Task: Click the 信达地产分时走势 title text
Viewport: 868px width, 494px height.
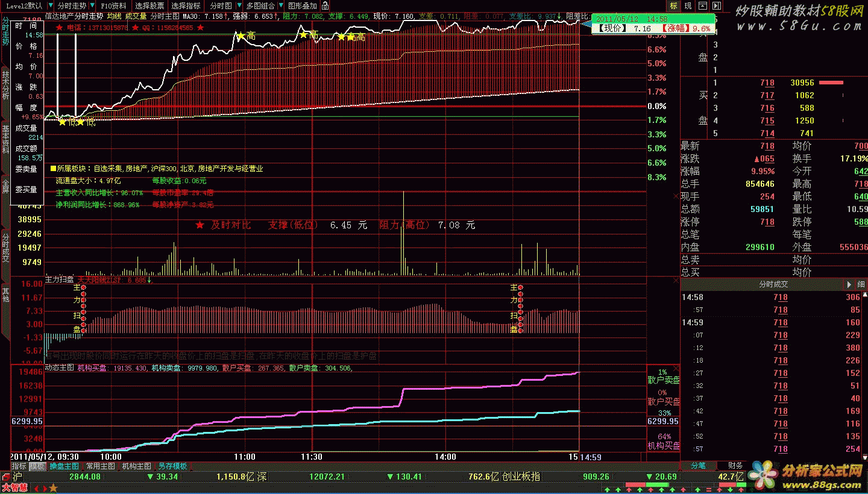Action: click(x=74, y=16)
